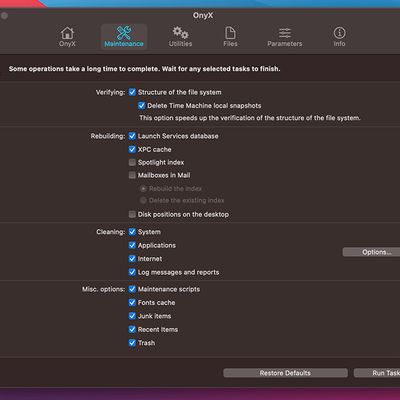Enable Spotlight index rebuilding
Image resolution: width=400 pixels, height=400 pixels.
[132, 162]
